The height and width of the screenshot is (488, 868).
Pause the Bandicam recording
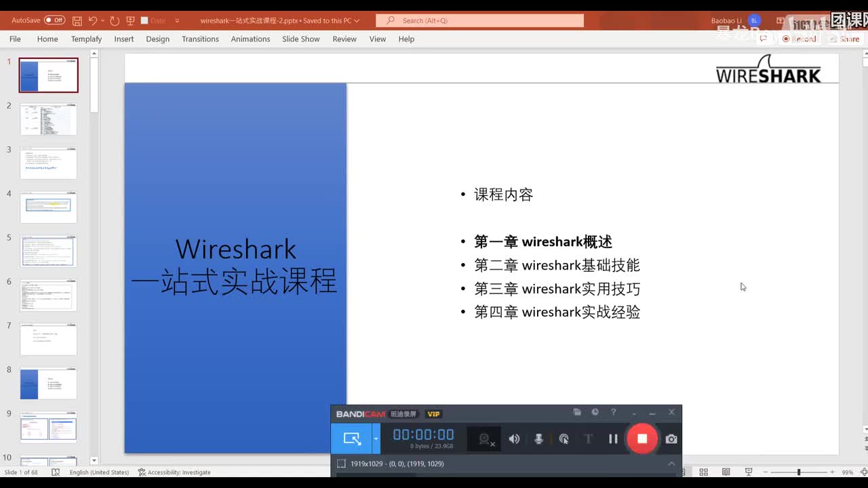[x=613, y=439]
